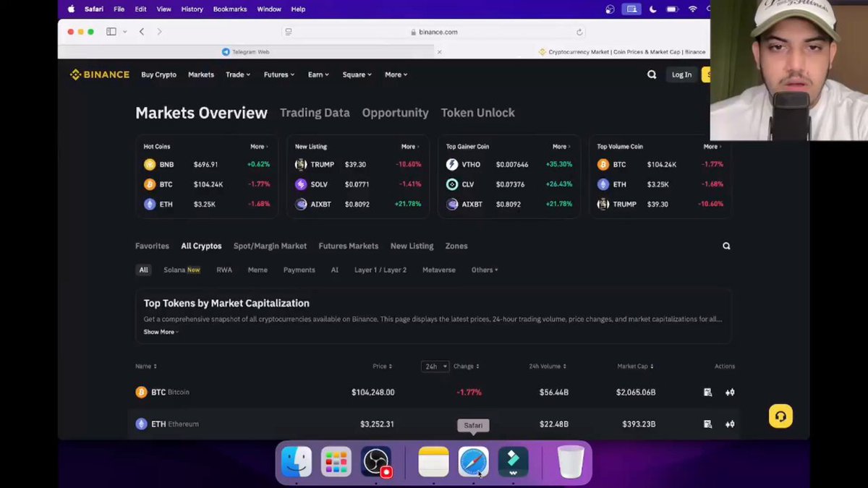
Task: Switch to Token Unlock tab
Action: click(478, 113)
